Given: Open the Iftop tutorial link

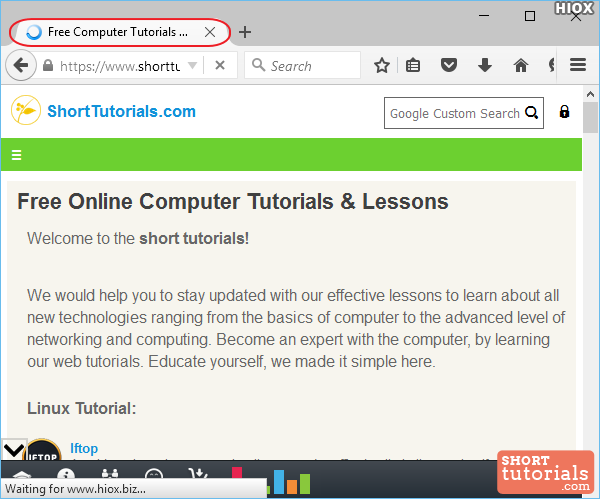Looking at the screenshot, I should pyautogui.click(x=84, y=448).
